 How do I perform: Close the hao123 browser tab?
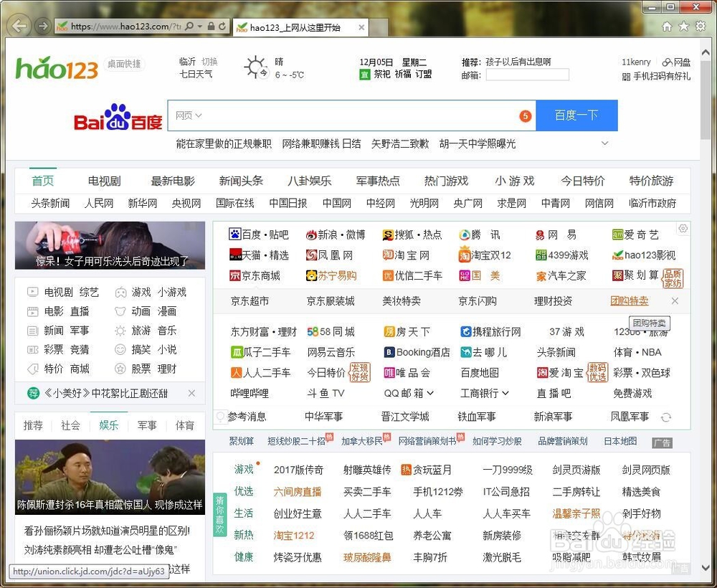click(x=361, y=27)
